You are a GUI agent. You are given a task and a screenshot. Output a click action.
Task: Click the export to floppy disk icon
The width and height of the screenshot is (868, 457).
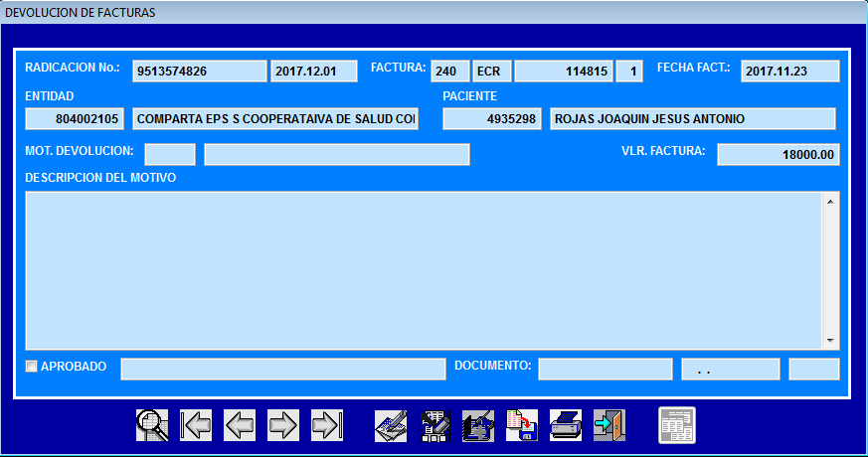point(522,425)
